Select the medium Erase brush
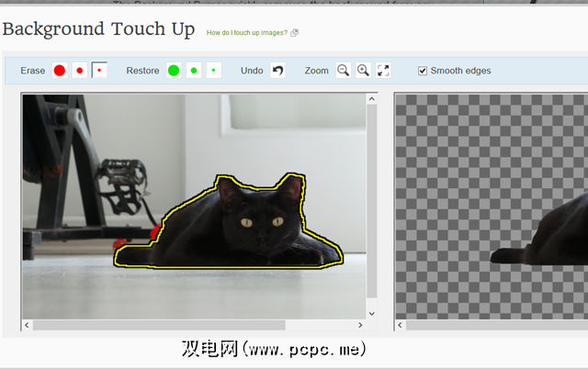Screen dimensions: 588x370 tap(80, 71)
